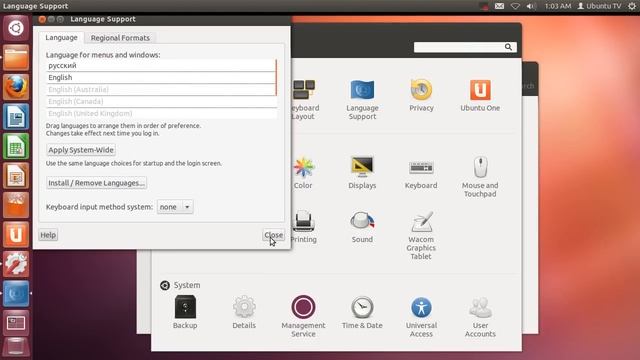This screenshot has width=640, height=360.
Task: Open the sound volume indicator
Action: [x=531, y=6]
